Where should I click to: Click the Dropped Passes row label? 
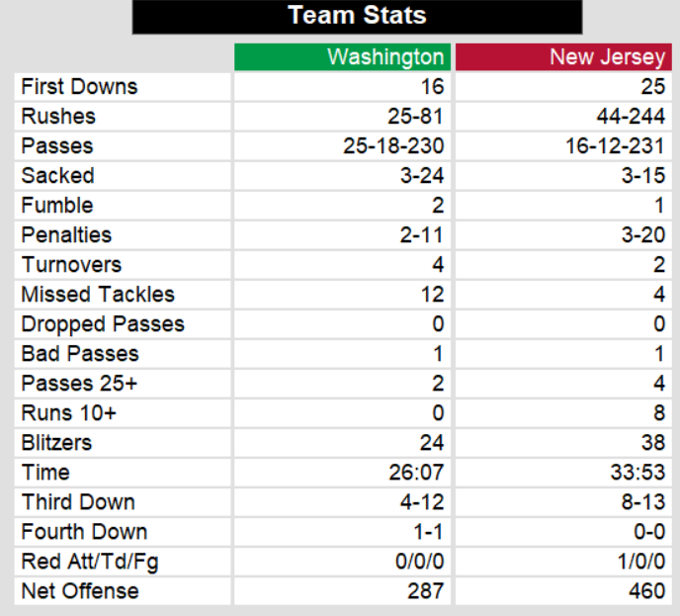[103, 324]
